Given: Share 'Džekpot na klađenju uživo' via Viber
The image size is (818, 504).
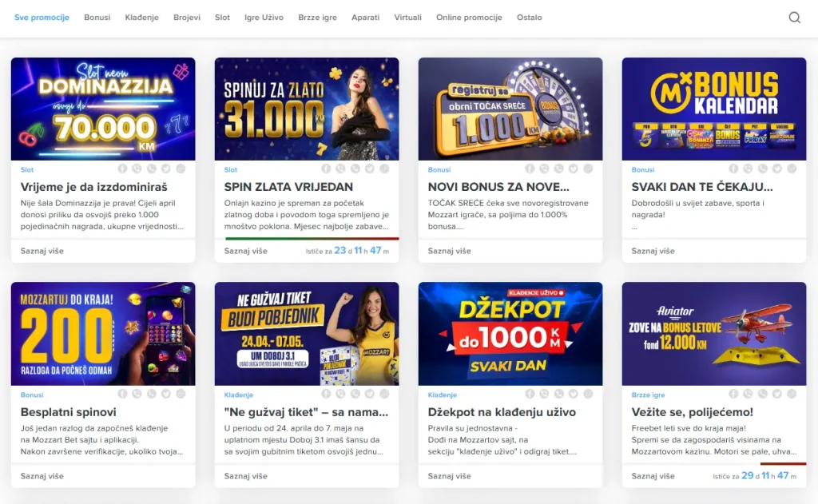Looking at the screenshot, I should tap(544, 394).
